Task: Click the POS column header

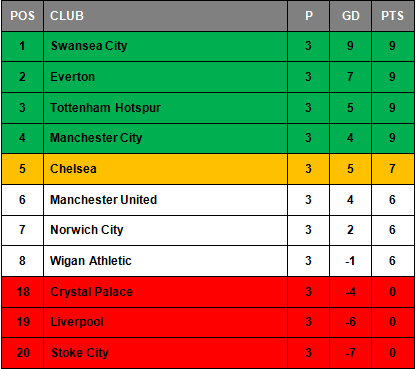Action: pyautogui.click(x=22, y=16)
